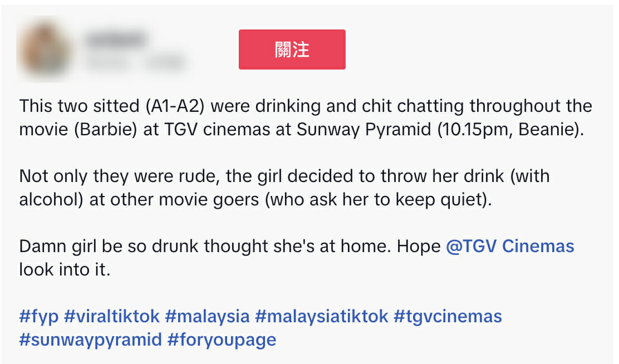Screen dimensions: 619x364
Task: Open the #fyp hashtag
Action: (x=39, y=317)
